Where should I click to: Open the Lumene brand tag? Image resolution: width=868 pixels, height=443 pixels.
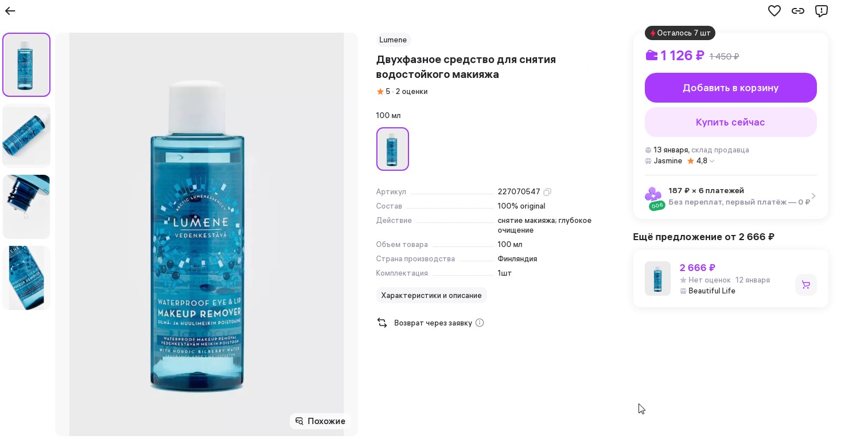click(393, 40)
